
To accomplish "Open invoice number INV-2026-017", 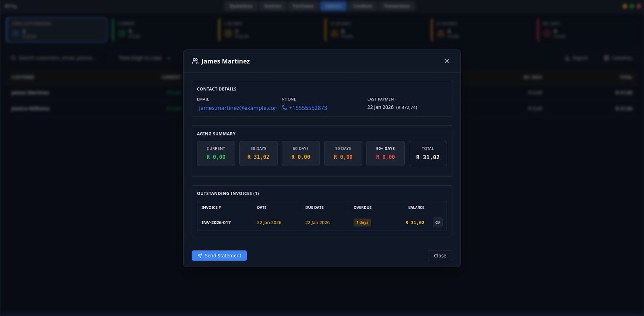I will (216, 222).
